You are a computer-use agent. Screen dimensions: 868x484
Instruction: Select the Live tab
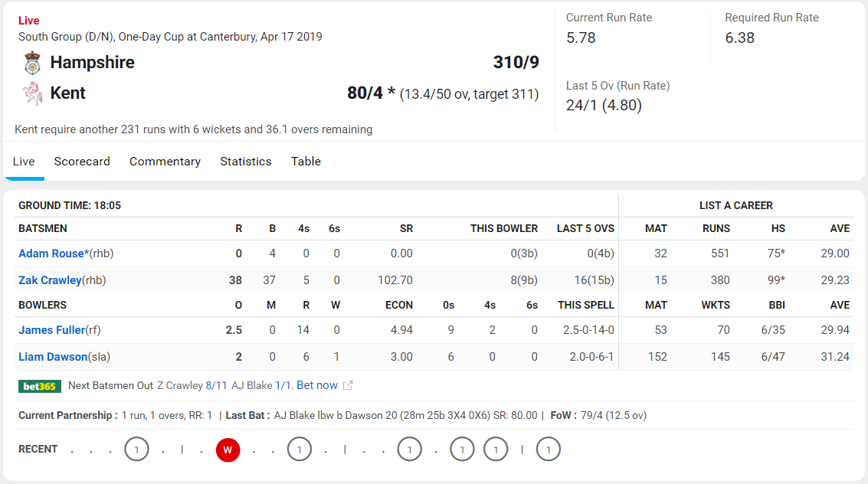click(x=24, y=162)
